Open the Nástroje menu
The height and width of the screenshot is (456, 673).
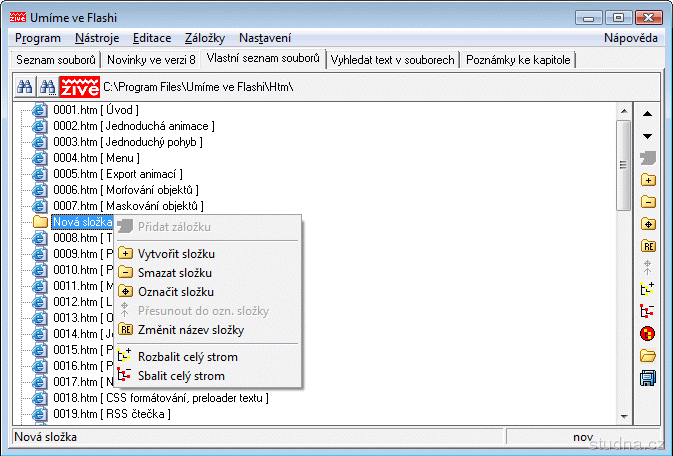point(97,38)
